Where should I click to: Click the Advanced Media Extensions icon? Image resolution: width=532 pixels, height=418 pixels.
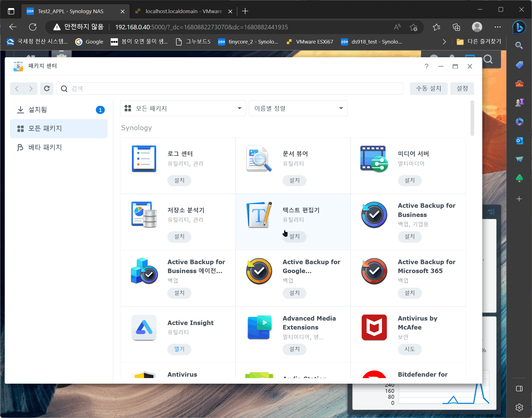260,327
